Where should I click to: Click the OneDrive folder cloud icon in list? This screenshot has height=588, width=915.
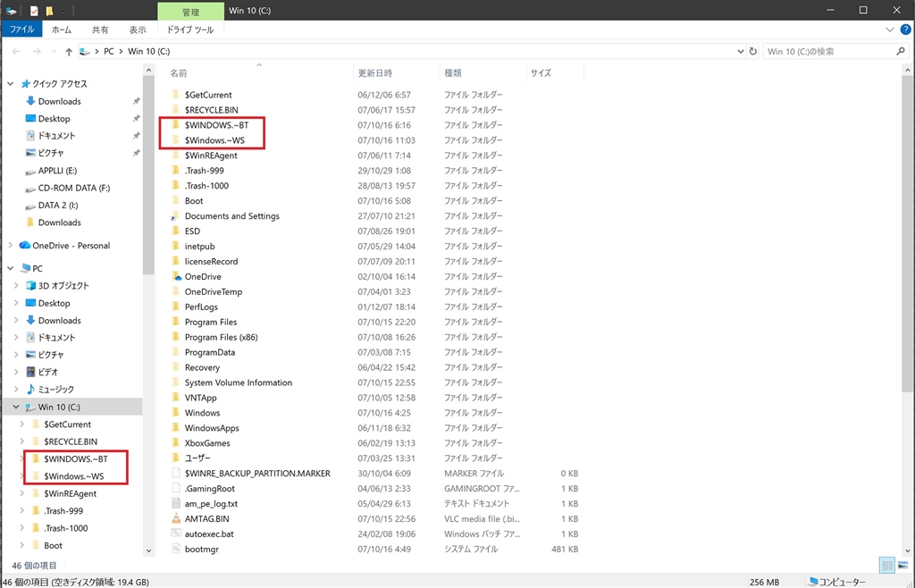176,276
